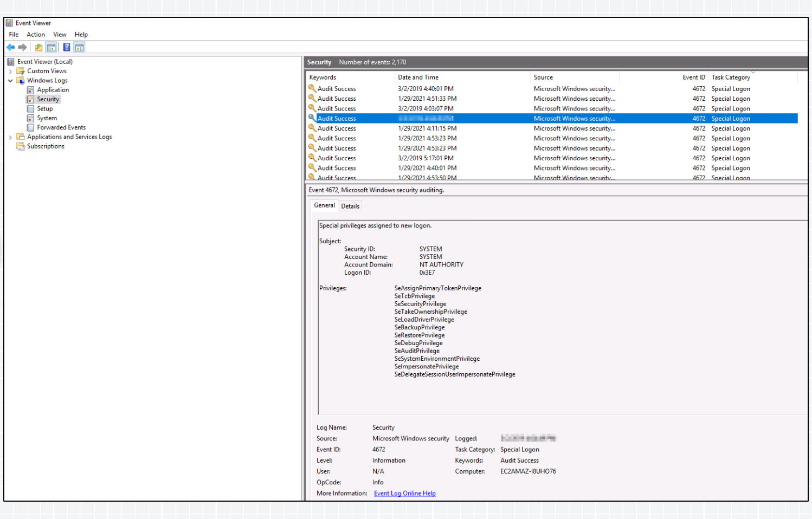Click the Setup log icon
Image resolution: width=812 pixels, height=519 pixels.
tap(31, 109)
